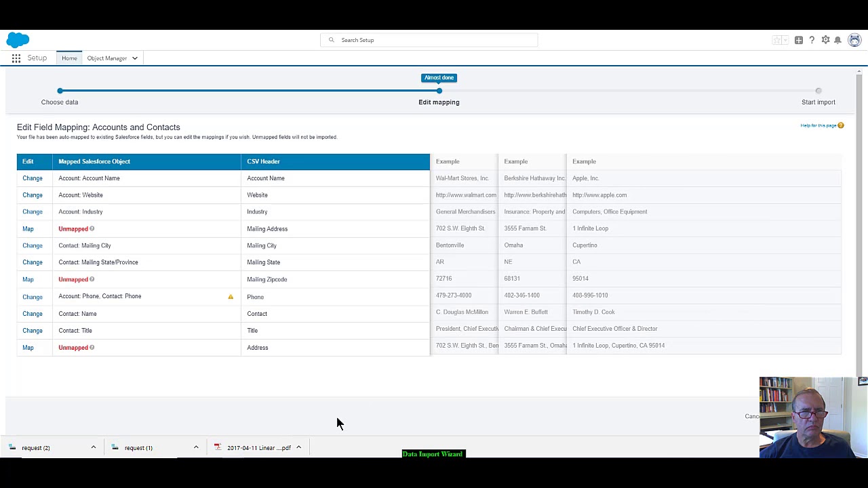Open the setup gear icon
The image size is (868, 488).
[x=825, y=41]
